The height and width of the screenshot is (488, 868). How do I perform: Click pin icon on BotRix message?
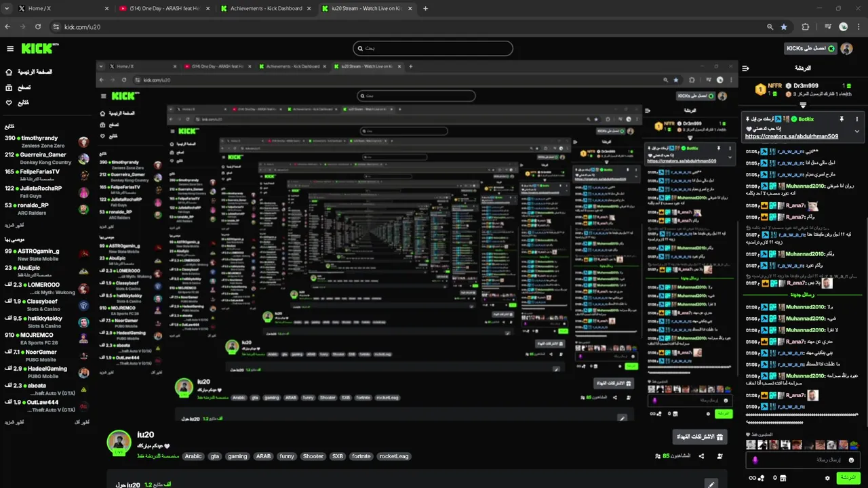tap(841, 119)
